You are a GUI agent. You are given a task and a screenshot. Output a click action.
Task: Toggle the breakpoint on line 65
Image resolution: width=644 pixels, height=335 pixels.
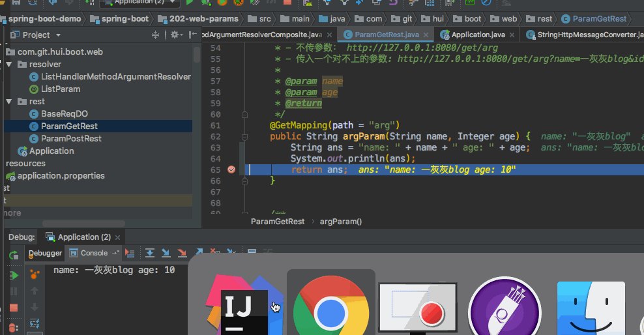click(x=231, y=169)
